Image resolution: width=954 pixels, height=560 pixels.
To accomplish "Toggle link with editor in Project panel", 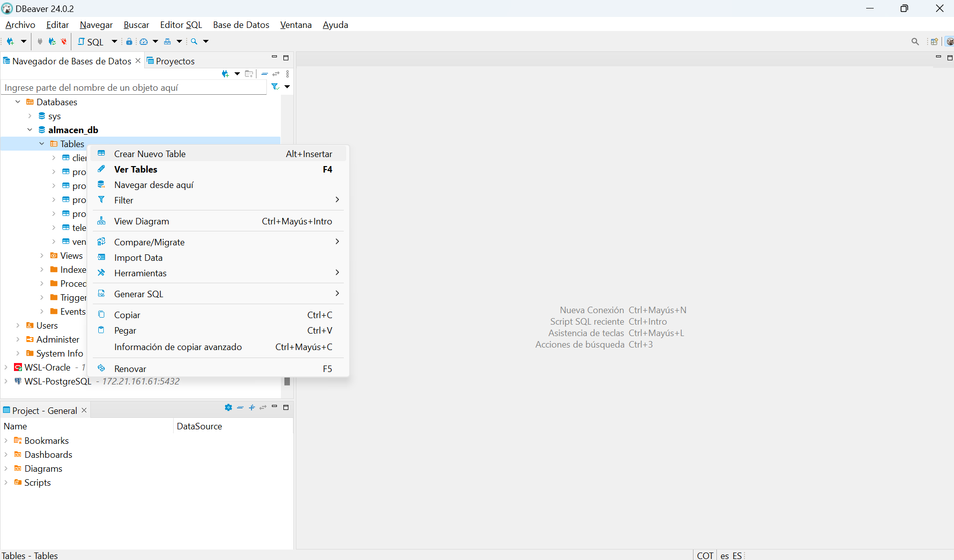I will point(263,407).
